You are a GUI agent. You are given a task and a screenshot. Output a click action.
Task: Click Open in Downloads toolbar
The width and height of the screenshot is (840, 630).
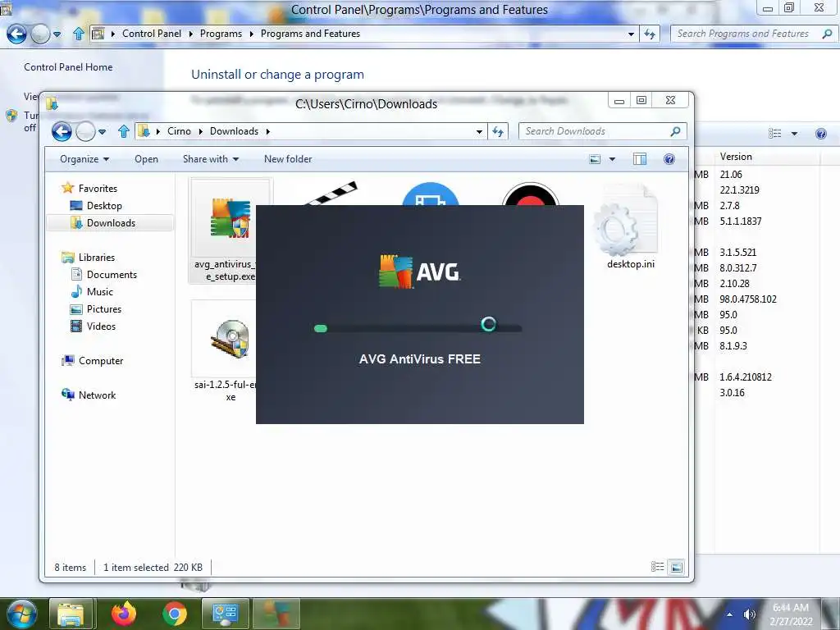pos(146,159)
